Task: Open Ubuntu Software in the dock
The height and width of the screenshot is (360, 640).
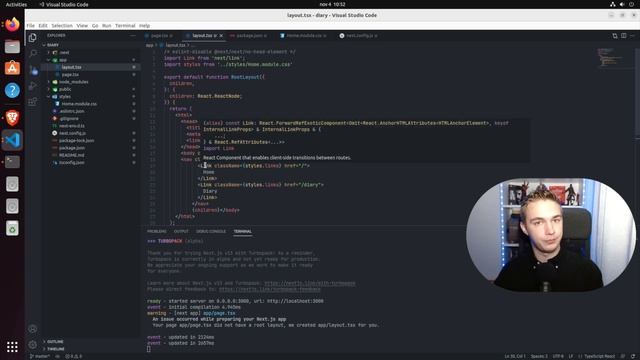Action: (12, 68)
